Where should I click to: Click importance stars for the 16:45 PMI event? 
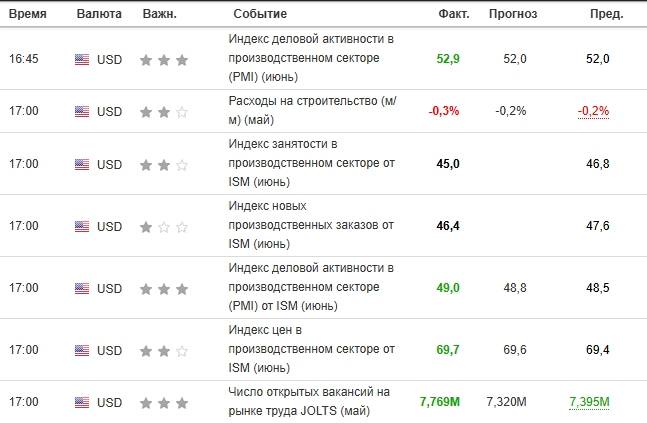click(x=164, y=60)
